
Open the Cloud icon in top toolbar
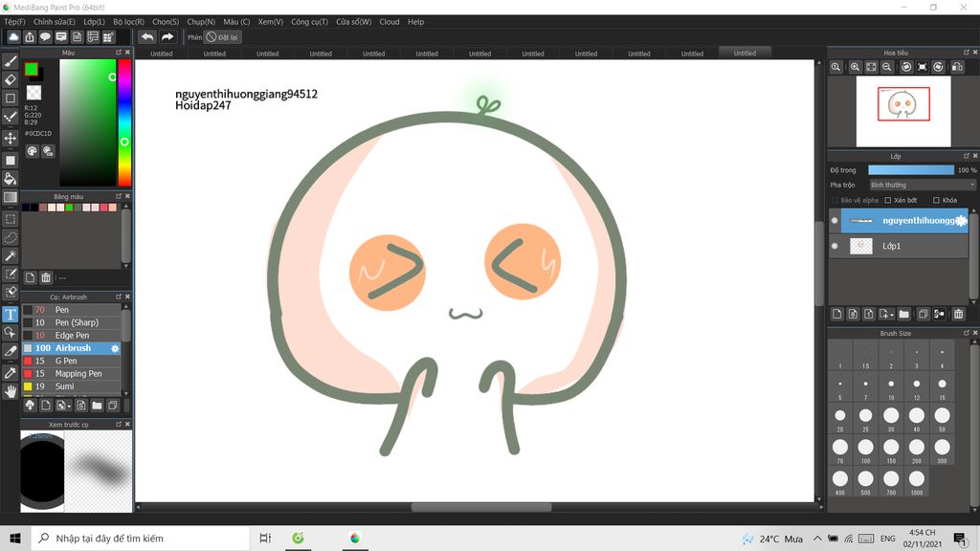tap(13, 37)
